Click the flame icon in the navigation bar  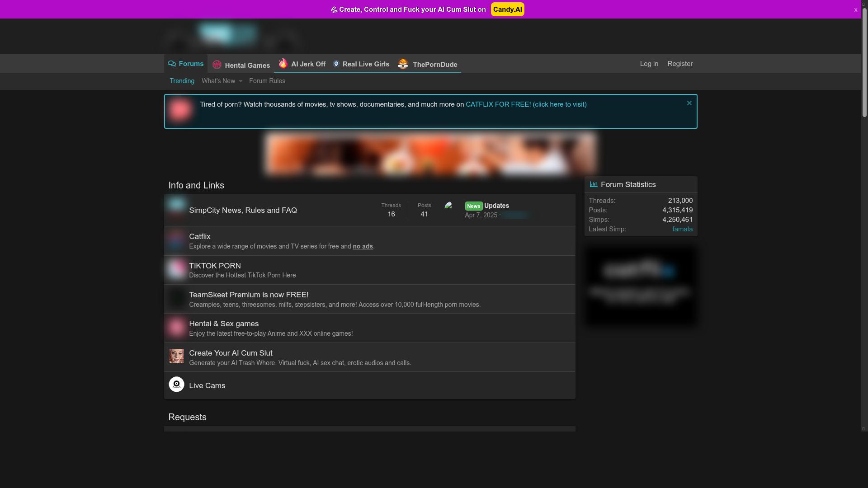(x=283, y=63)
